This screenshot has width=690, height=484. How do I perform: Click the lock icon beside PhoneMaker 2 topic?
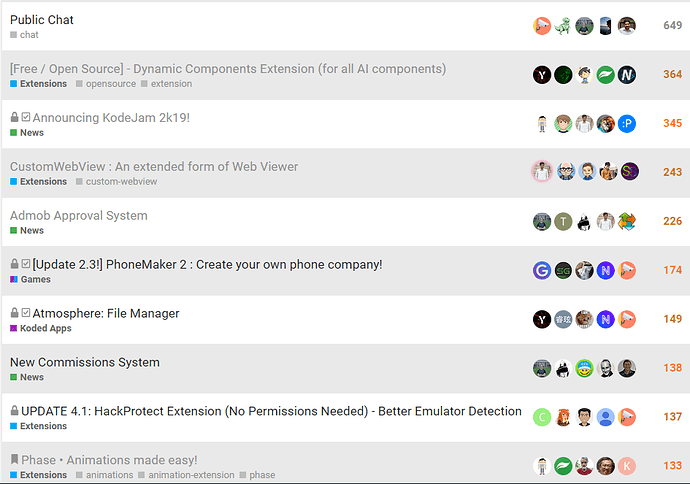[x=15, y=264]
